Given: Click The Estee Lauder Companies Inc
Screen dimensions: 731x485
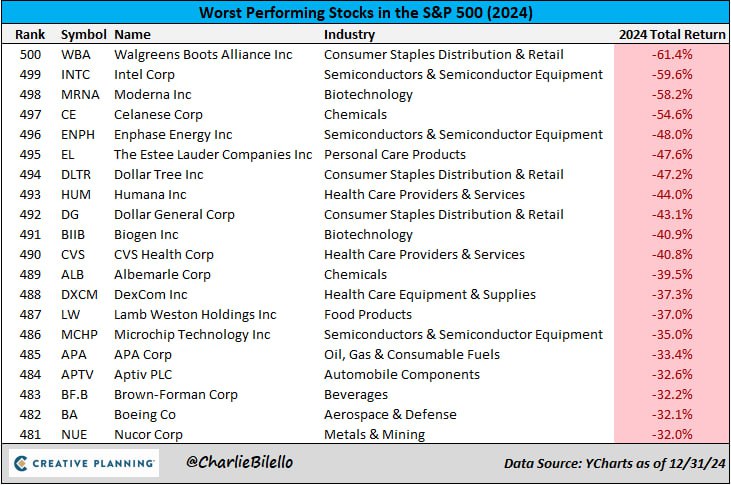Looking at the screenshot, I should click(x=213, y=155).
